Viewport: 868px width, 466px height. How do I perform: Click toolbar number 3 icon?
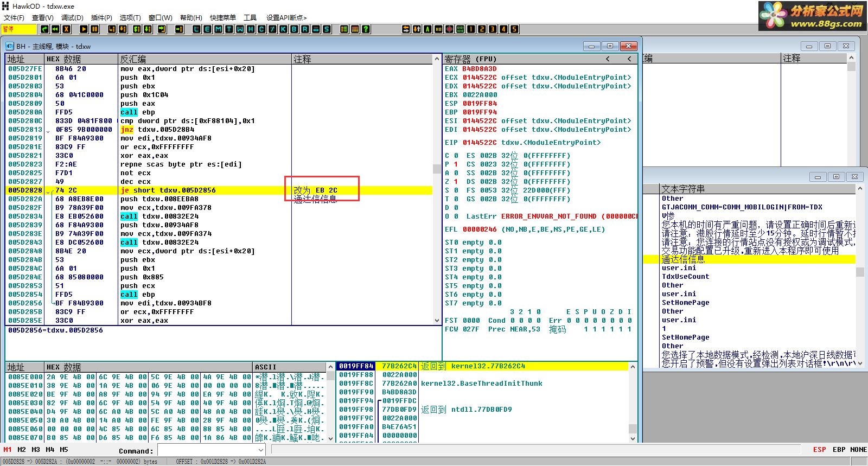(x=493, y=29)
